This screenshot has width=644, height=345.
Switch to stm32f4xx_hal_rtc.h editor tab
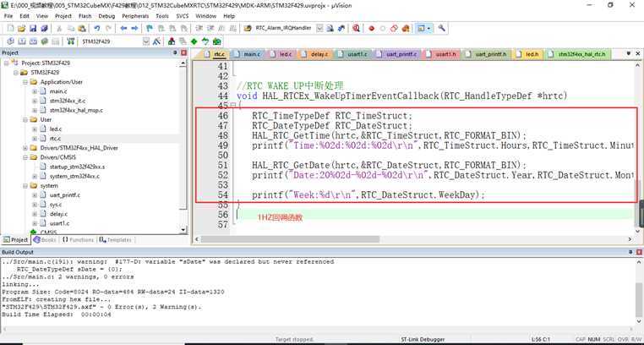[578, 54]
